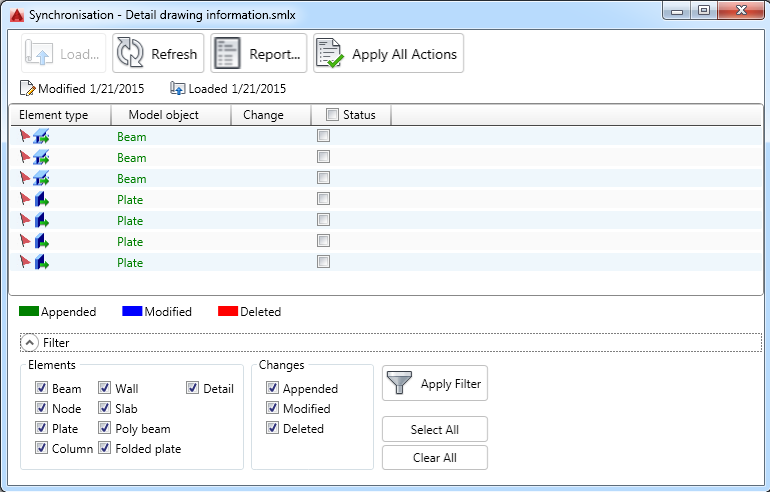Click 'Loaded 1/21/2015' text
The height and width of the screenshot is (492, 770).
point(237,89)
